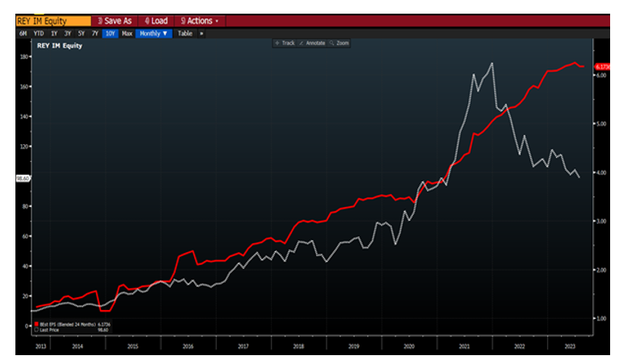Choose the Max time range
Screen dimensions: 619x364
(x=127, y=33)
